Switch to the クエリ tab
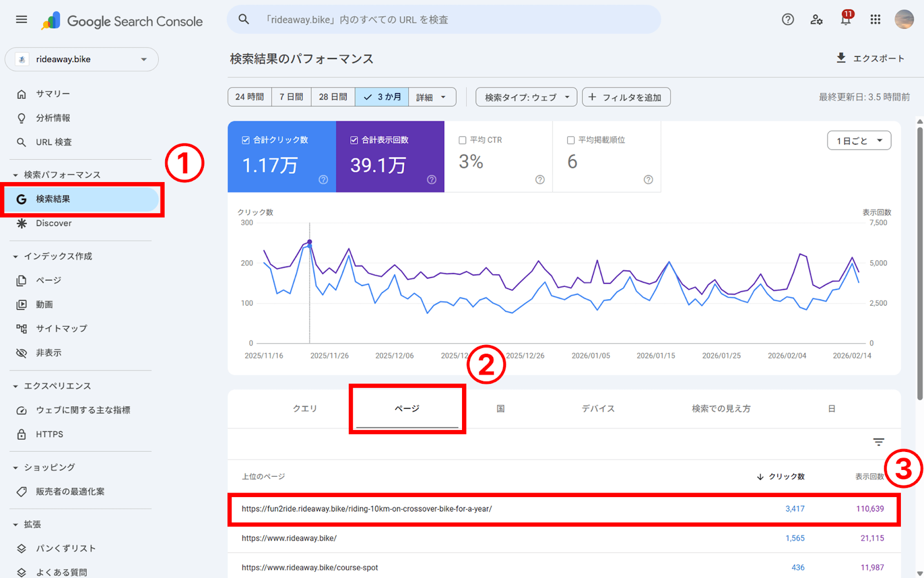This screenshot has height=578, width=924. (x=305, y=408)
